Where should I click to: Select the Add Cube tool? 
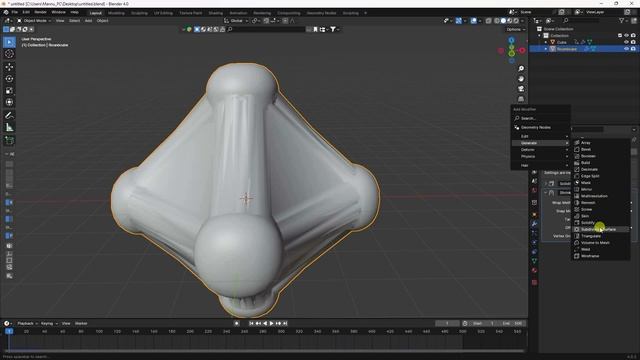[9, 141]
